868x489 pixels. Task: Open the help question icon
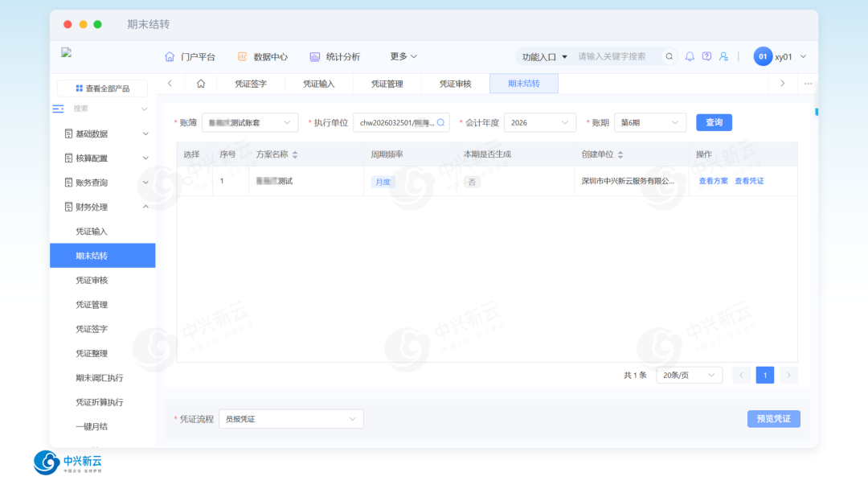tap(707, 56)
